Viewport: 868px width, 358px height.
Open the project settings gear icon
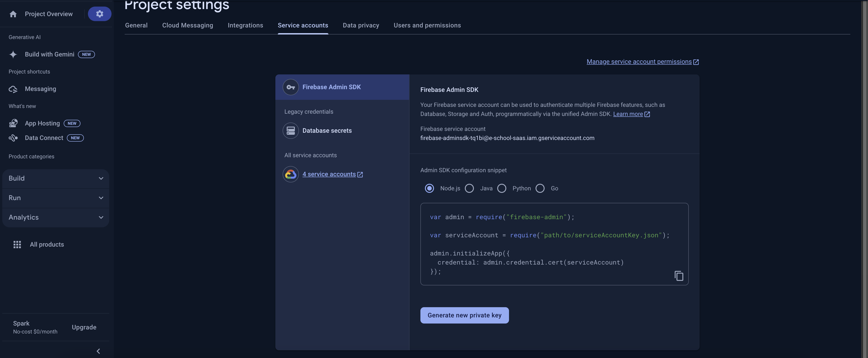point(99,14)
